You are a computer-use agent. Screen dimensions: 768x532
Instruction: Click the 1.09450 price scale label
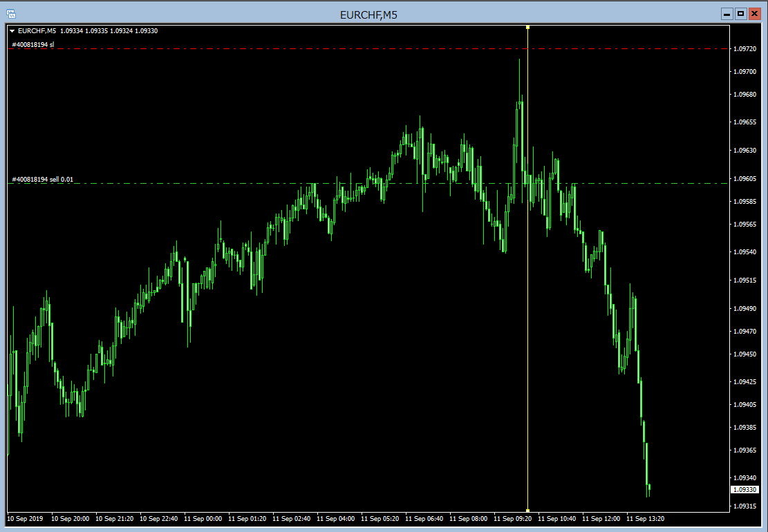tap(744, 354)
